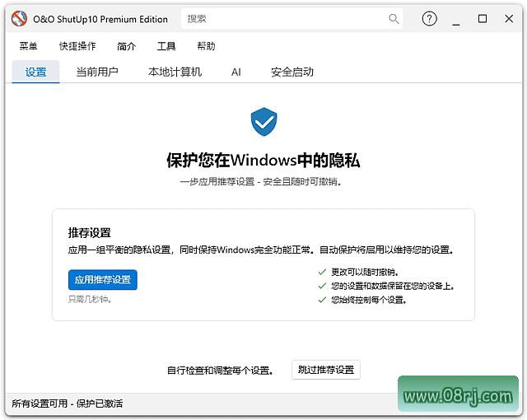The height and width of the screenshot is (420, 527).
Task: Click checkmark icon beside 更改可以随时撤销
Action: [x=322, y=272]
